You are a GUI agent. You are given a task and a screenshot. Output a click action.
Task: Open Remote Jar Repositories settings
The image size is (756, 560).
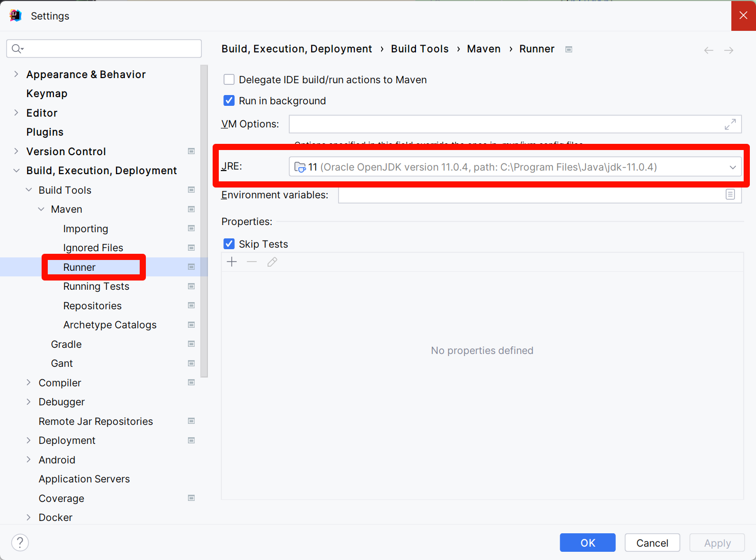coord(96,421)
